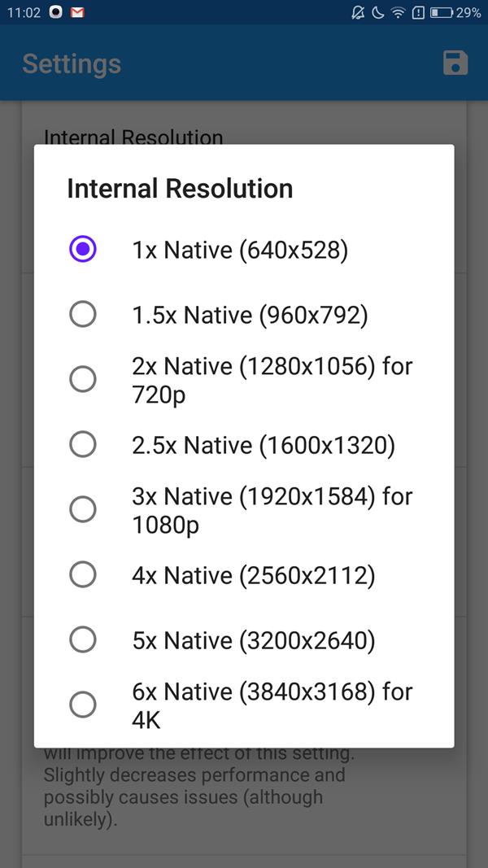Screen dimensions: 488x868
Task: Select 5x Native (3200x2640) label
Action: (x=254, y=640)
